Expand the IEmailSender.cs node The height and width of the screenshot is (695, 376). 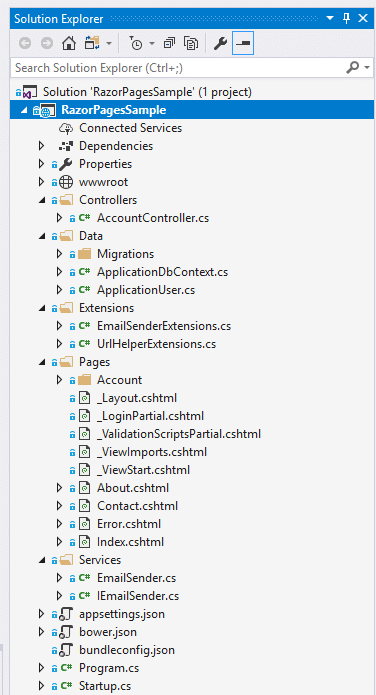point(59,596)
